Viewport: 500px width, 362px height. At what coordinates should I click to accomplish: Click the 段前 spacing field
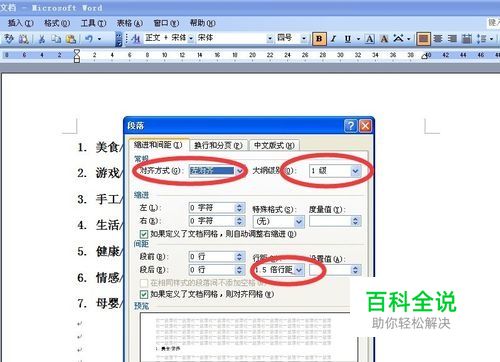point(212,256)
